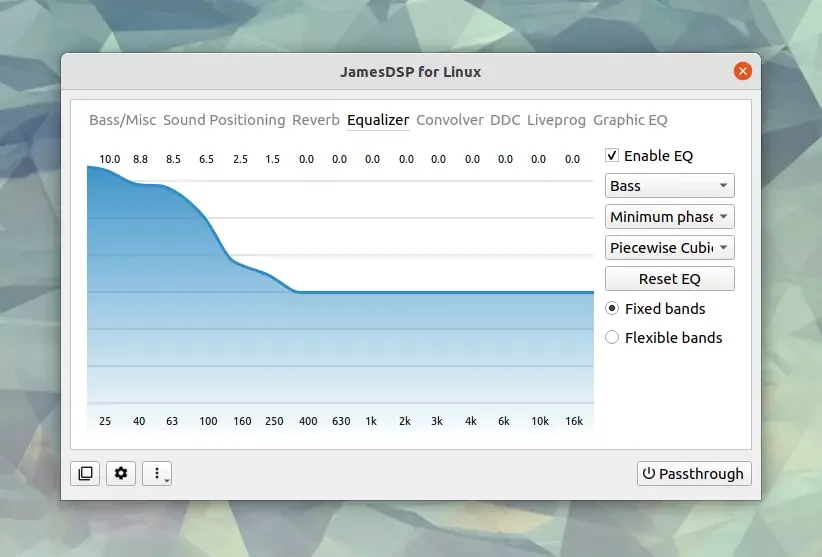Click the 6.5 gain value above 100 Hz
The image size is (822, 557).
(x=207, y=159)
